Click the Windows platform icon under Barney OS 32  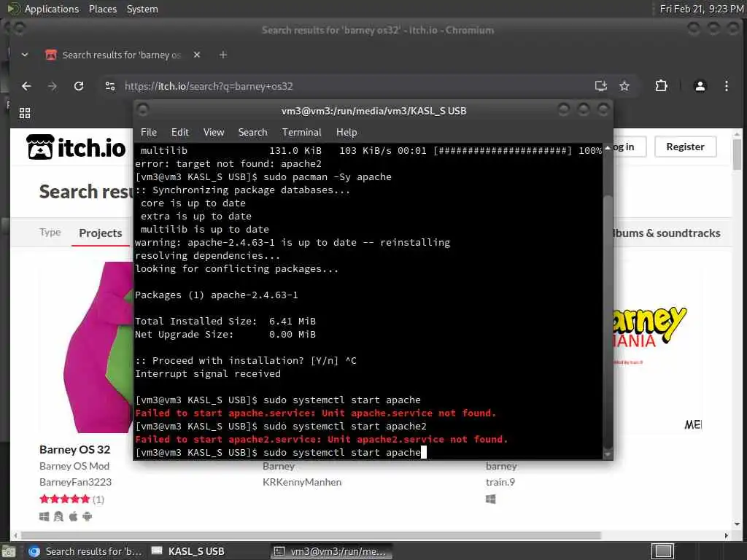click(44, 516)
